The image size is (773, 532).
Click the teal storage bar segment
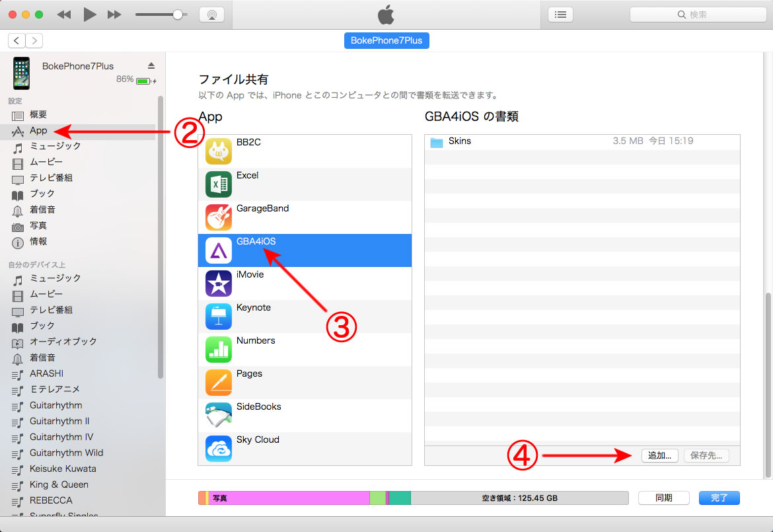400,498
